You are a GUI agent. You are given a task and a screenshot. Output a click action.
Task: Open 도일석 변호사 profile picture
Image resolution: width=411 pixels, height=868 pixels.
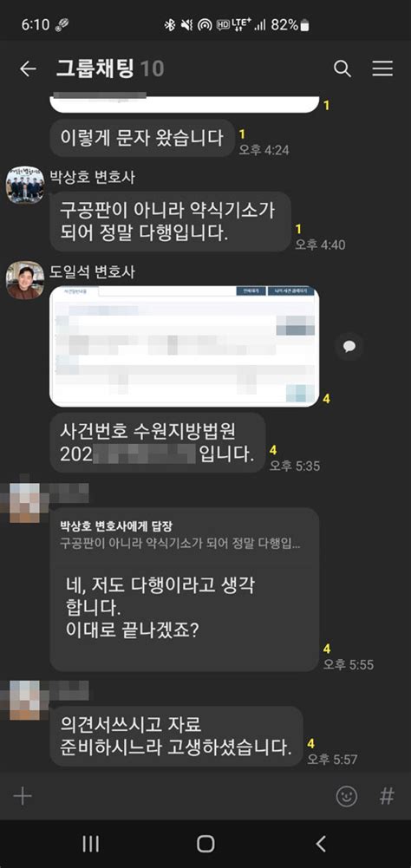(x=25, y=280)
